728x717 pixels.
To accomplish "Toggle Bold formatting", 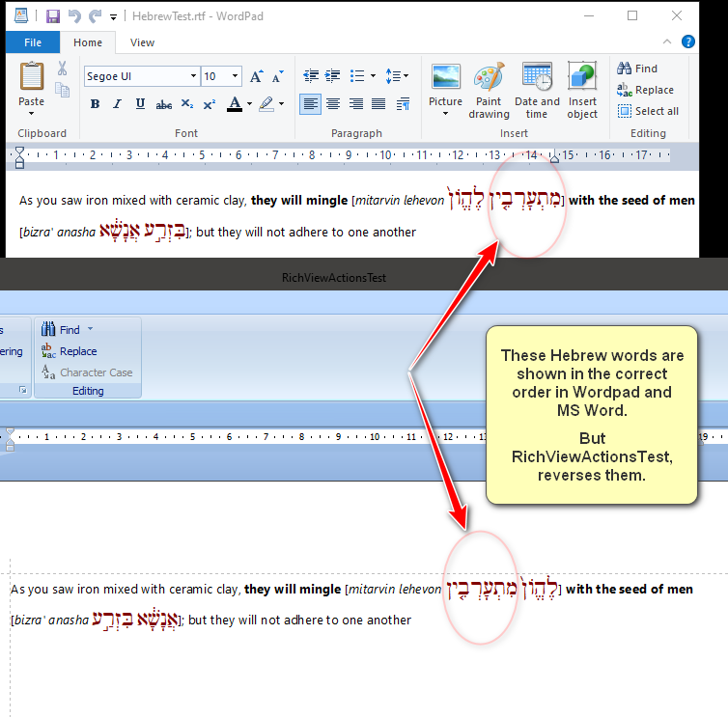I will pyautogui.click(x=95, y=104).
